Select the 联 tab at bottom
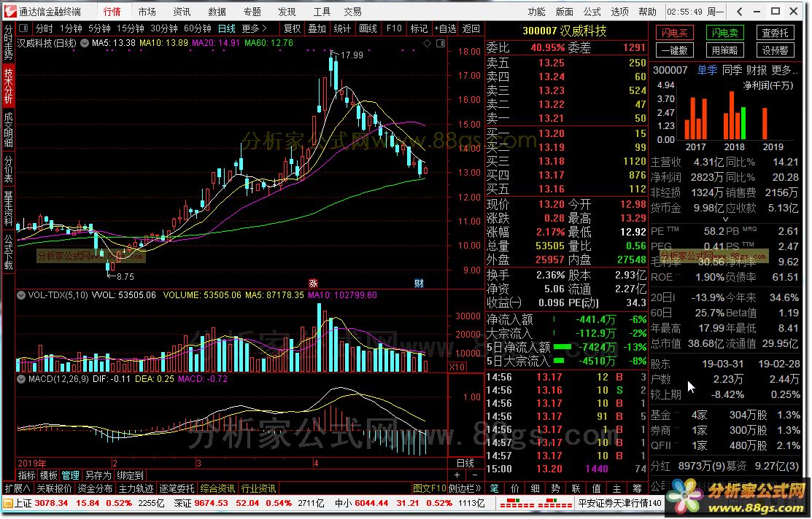Viewport: 812px width, 519px height. [576, 488]
